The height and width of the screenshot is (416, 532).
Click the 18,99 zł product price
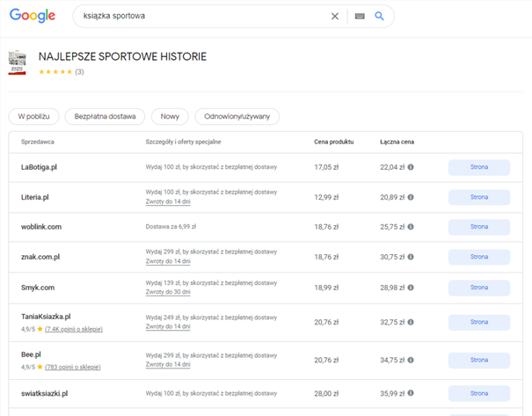pyautogui.click(x=326, y=288)
